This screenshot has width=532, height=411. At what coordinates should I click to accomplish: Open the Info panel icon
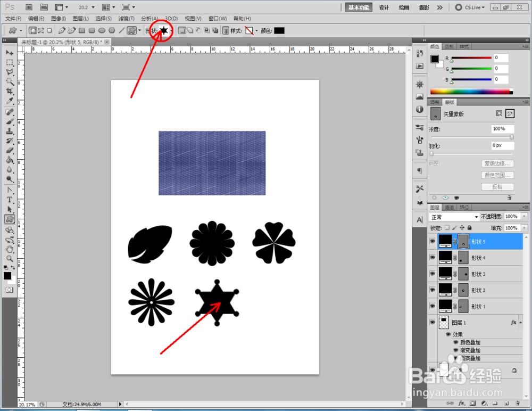[x=420, y=109]
